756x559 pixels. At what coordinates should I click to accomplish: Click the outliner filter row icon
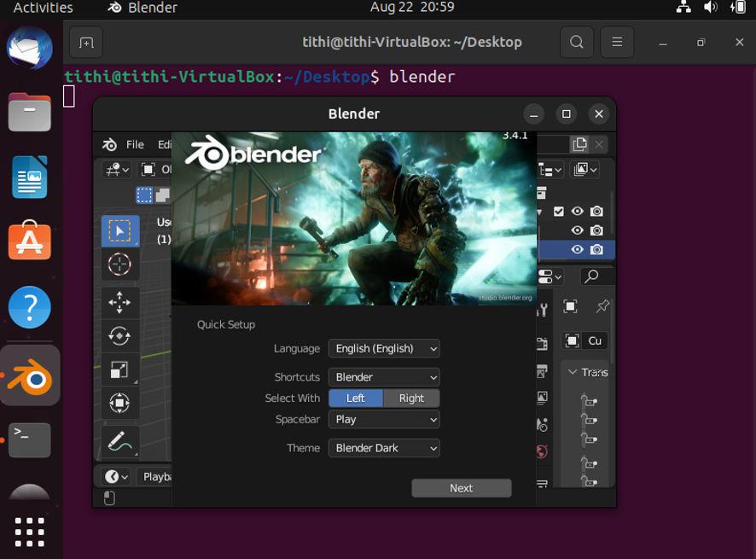[542, 192]
